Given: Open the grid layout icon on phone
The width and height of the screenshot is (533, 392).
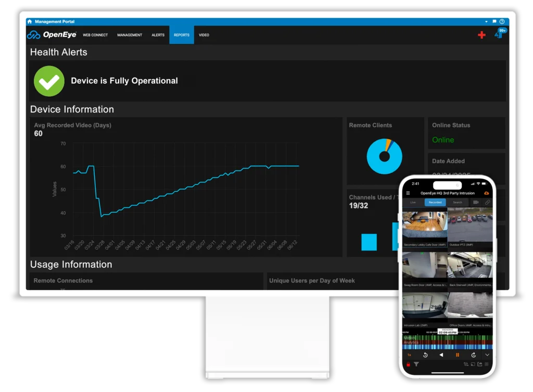Looking at the screenshot, I should pos(487,364).
